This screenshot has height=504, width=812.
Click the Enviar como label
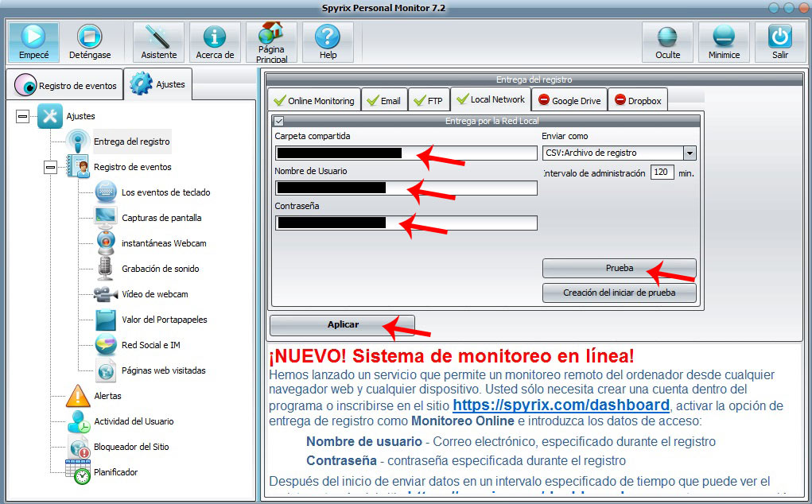[565, 136]
